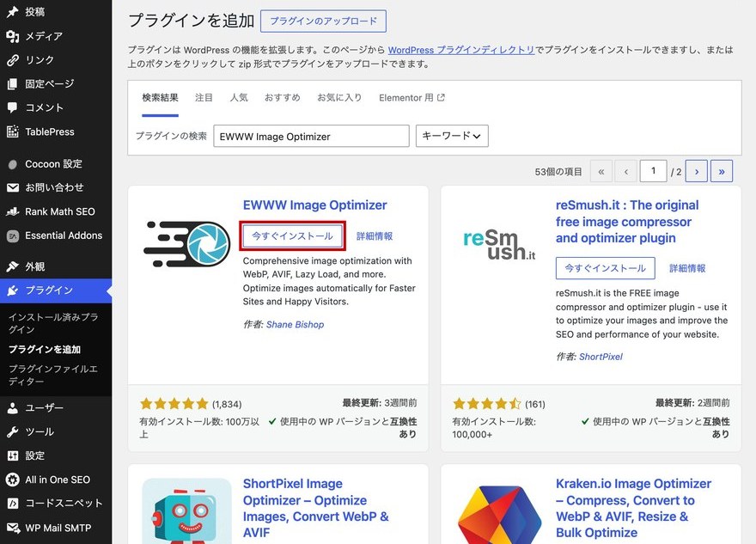
Task: Click the TablePress table icon
Action: pyautogui.click(x=13, y=131)
